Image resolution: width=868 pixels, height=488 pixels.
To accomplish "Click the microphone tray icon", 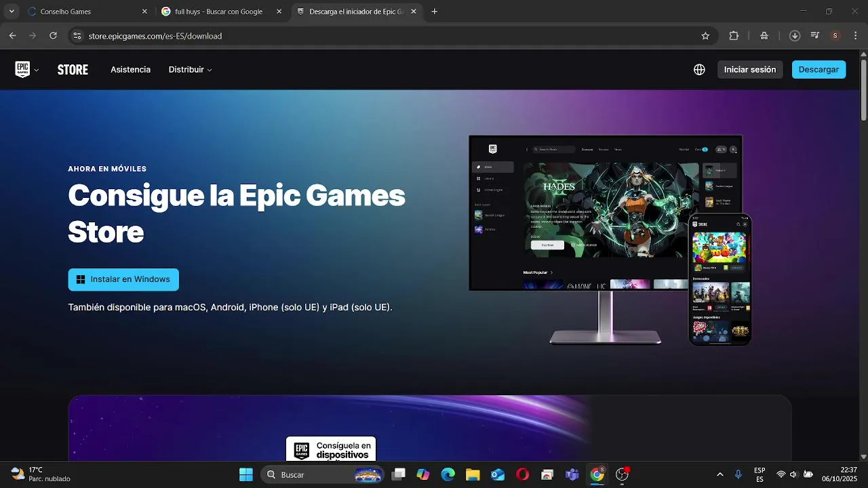I will [738, 474].
